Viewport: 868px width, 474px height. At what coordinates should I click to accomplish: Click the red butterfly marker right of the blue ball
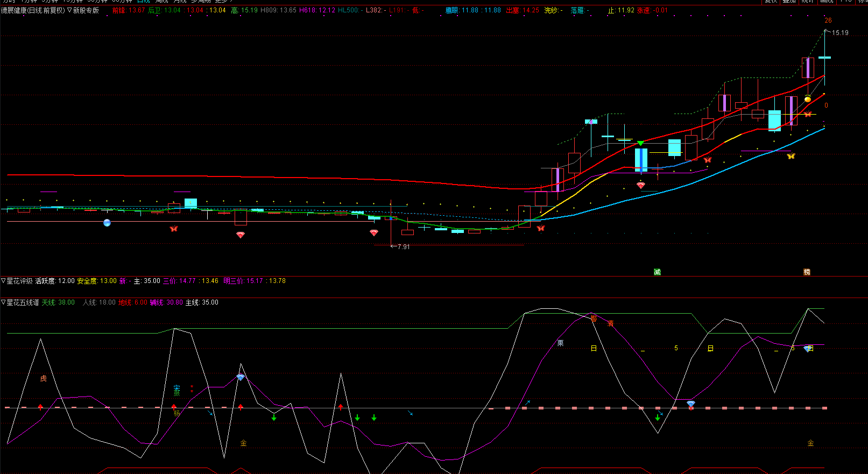pos(173,229)
